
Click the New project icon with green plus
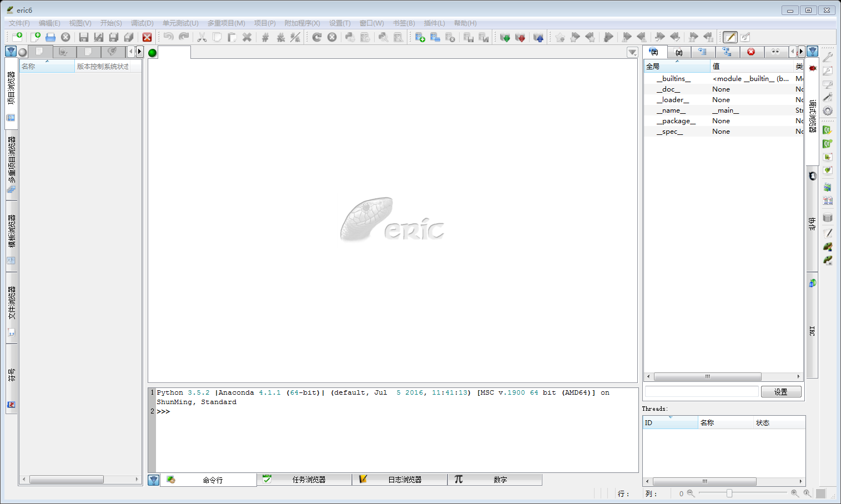(420, 37)
